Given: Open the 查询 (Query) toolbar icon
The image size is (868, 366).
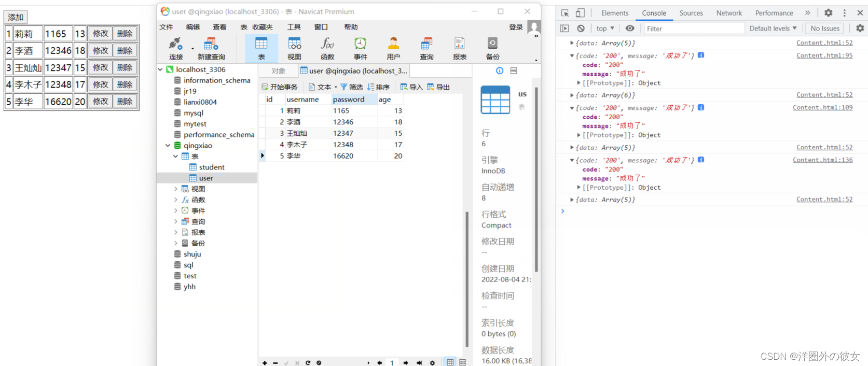Looking at the screenshot, I should click(x=426, y=49).
